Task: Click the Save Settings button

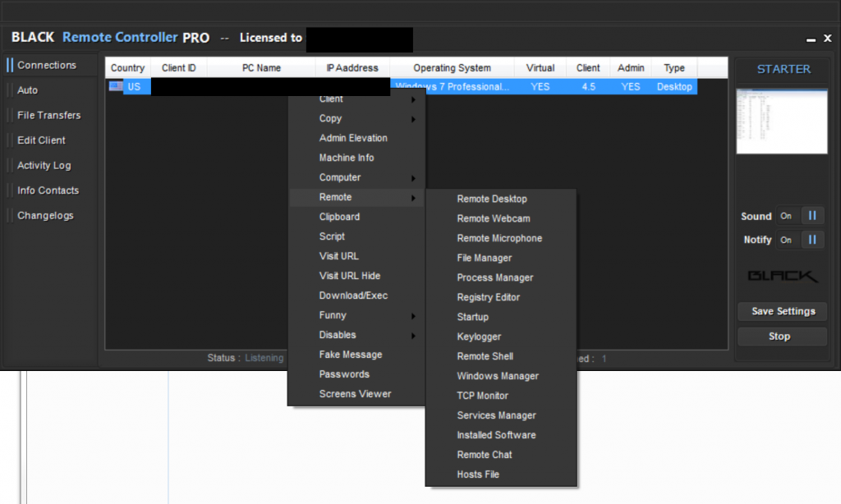Action: [x=783, y=312]
